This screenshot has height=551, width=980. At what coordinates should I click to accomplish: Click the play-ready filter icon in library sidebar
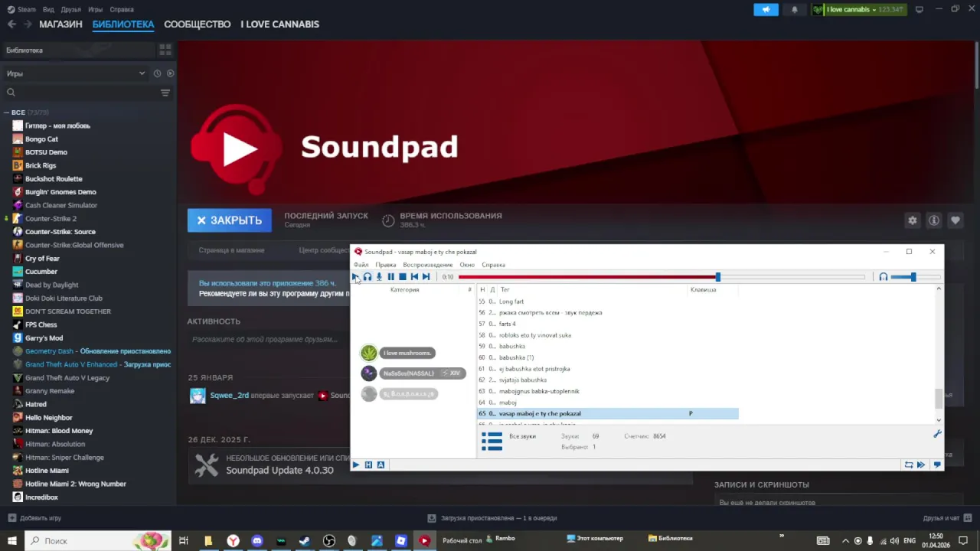(170, 73)
